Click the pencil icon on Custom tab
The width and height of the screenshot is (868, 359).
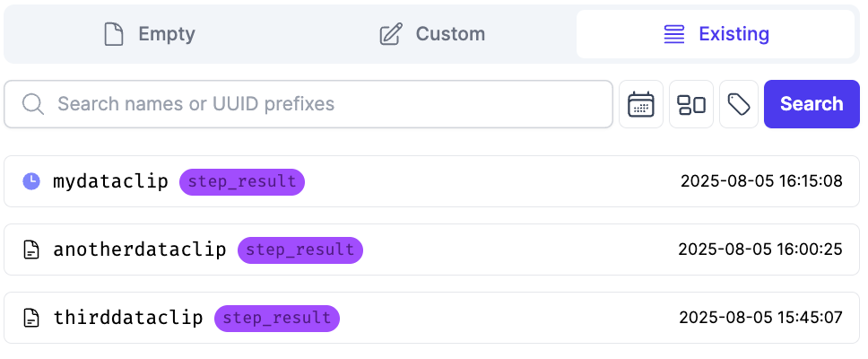point(391,35)
